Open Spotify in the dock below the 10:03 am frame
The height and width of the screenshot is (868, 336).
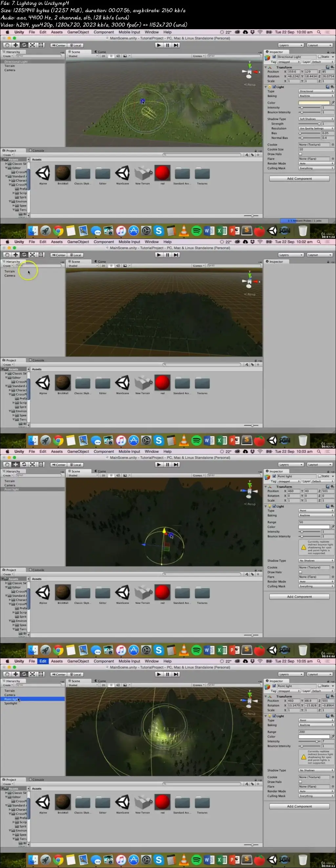tap(197, 650)
